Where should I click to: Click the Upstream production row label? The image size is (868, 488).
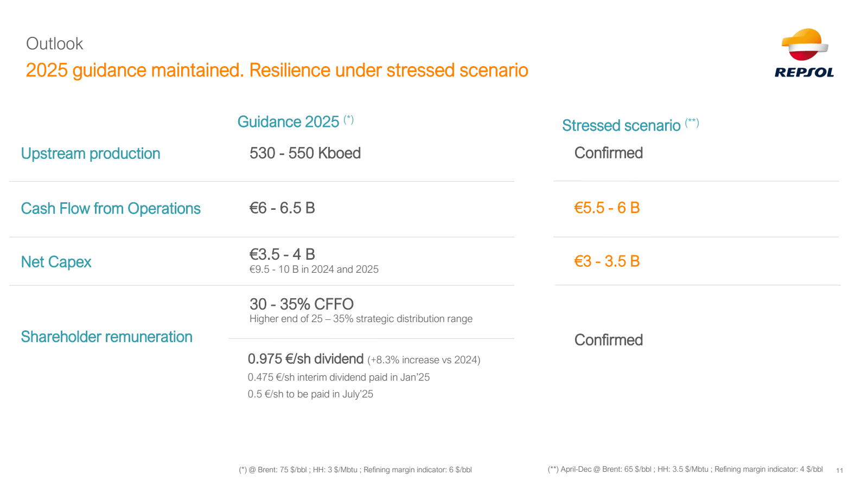click(x=91, y=153)
